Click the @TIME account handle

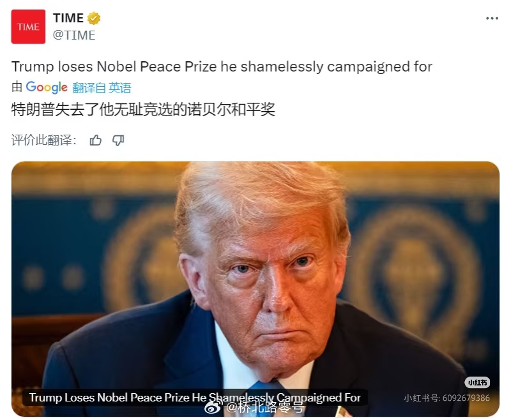click(74, 35)
